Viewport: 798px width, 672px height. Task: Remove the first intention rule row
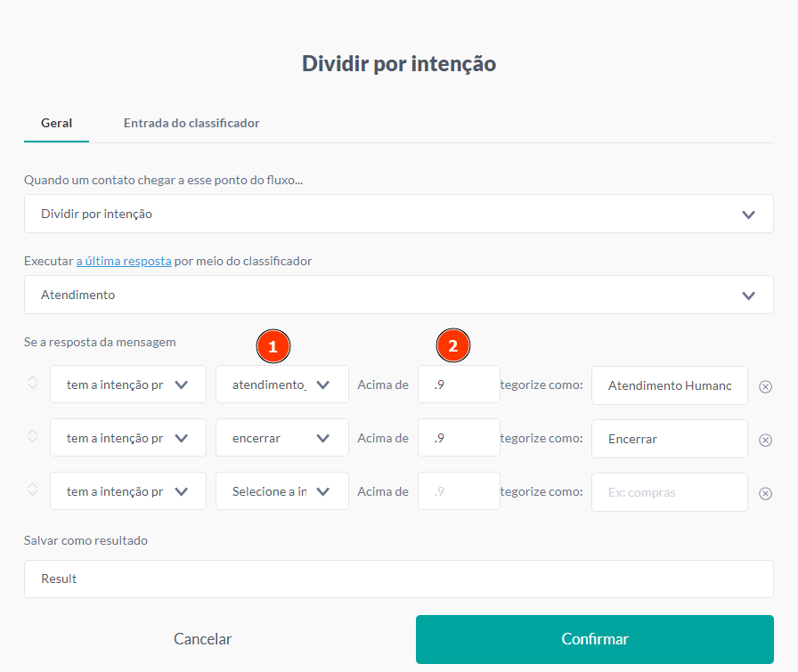764,385
